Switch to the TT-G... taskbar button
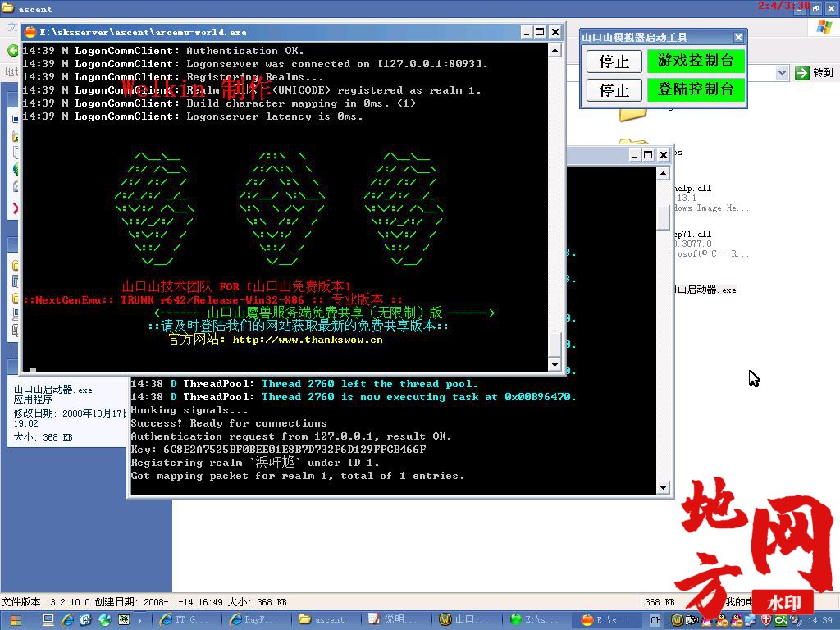The image size is (840, 630). click(x=186, y=620)
